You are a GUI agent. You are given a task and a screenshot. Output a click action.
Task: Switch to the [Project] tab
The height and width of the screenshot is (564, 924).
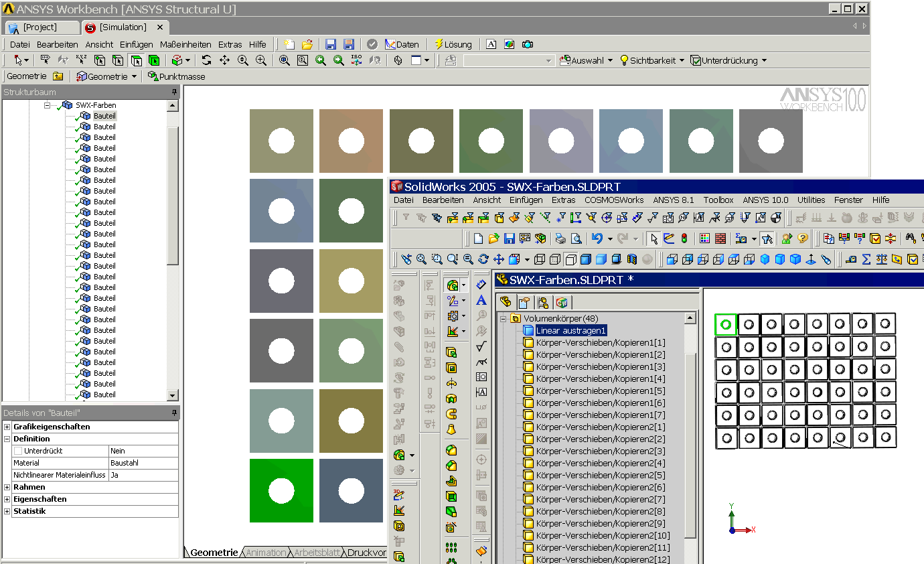coord(40,27)
